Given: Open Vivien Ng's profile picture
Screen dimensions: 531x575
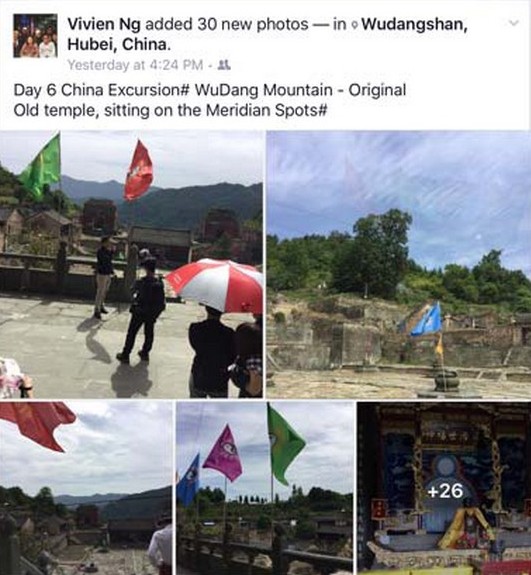Looking at the screenshot, I should 35,36.
